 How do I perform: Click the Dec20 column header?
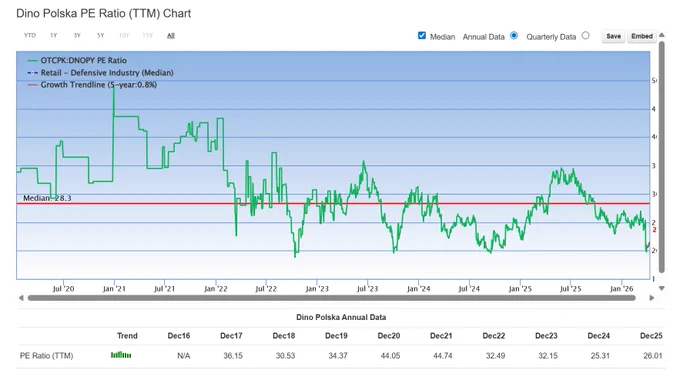[x=389, y=336]
